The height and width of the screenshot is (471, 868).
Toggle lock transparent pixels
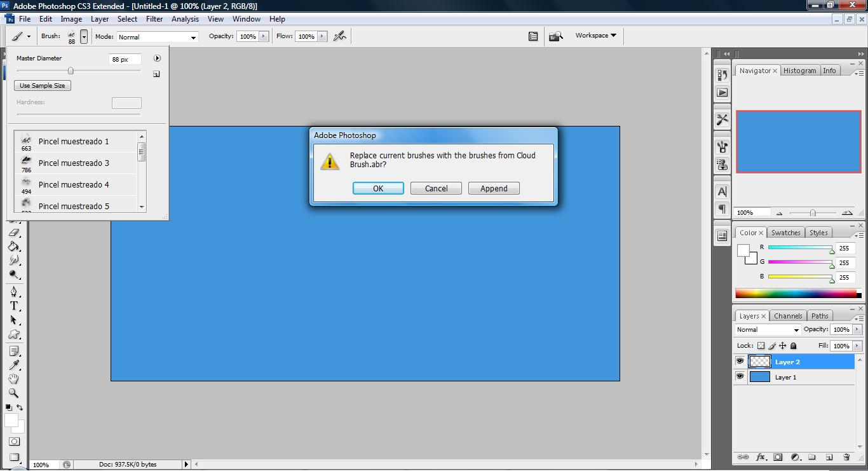point(761,346)
